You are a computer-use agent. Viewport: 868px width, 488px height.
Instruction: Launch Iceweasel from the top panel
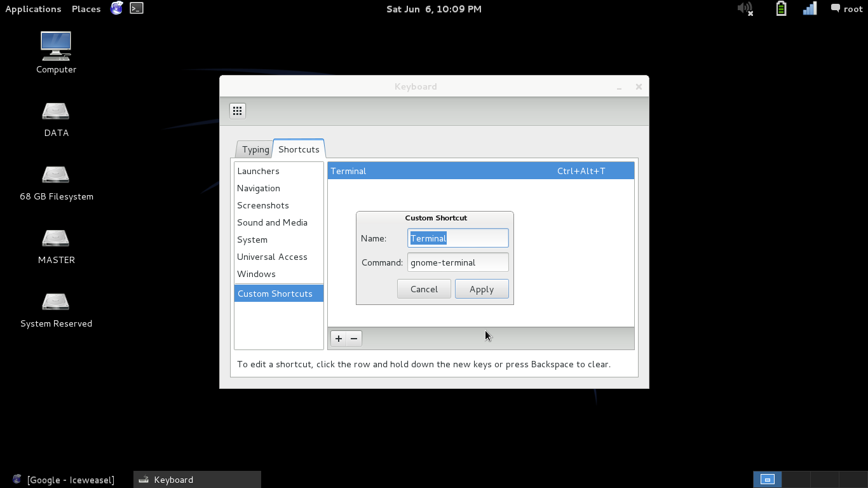[x=116, y=9]
